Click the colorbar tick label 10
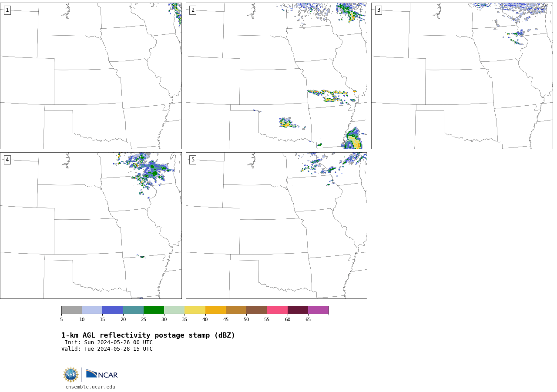Image resolution: width=557 pixels, height=392 pixels. (x=82, y=320)
